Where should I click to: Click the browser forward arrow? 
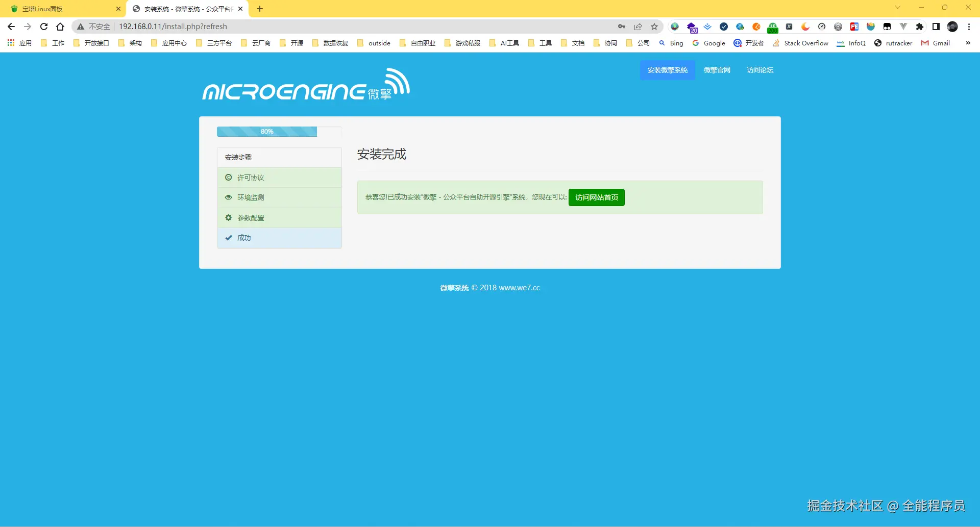pos(28,27)
